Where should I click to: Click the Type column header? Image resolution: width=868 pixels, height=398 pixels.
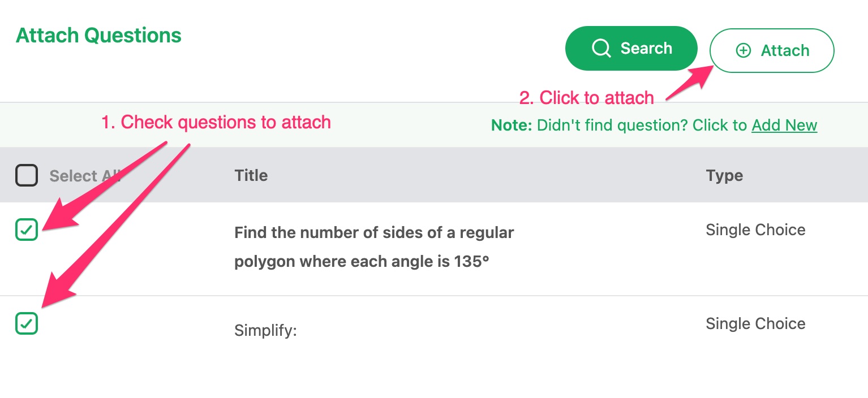[x=724, y=175]
